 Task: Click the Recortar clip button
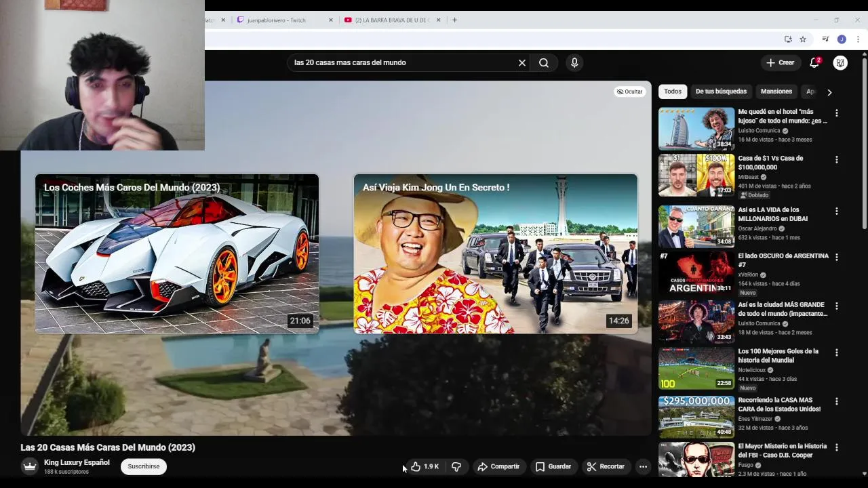[x=606, y=466]
